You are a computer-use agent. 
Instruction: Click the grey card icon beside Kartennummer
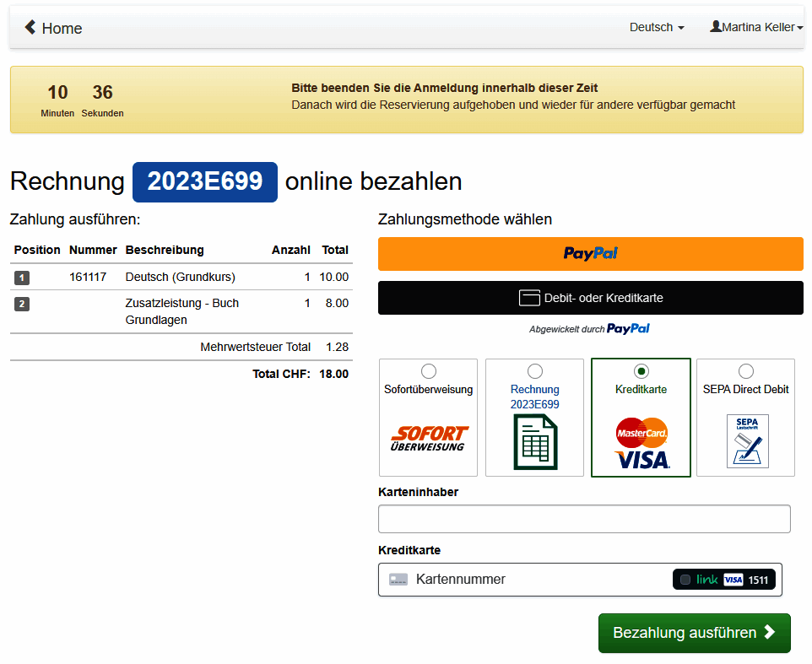point(398,579)
